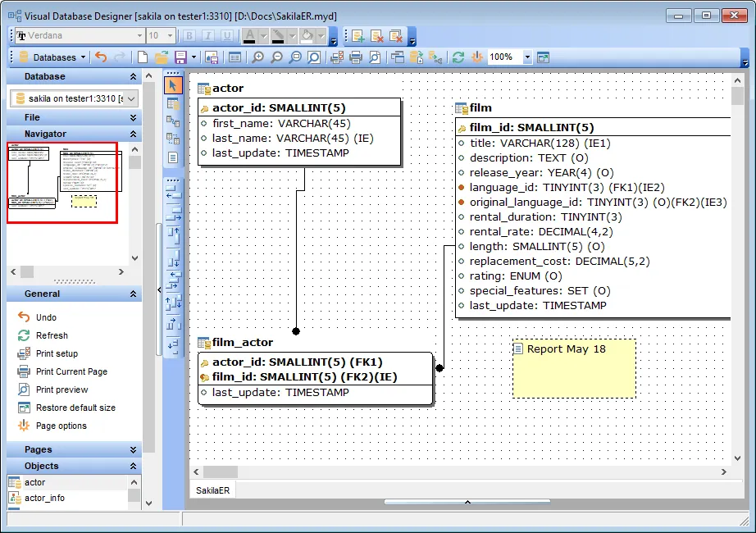Click Refresh in the General panel

(52, 335)
